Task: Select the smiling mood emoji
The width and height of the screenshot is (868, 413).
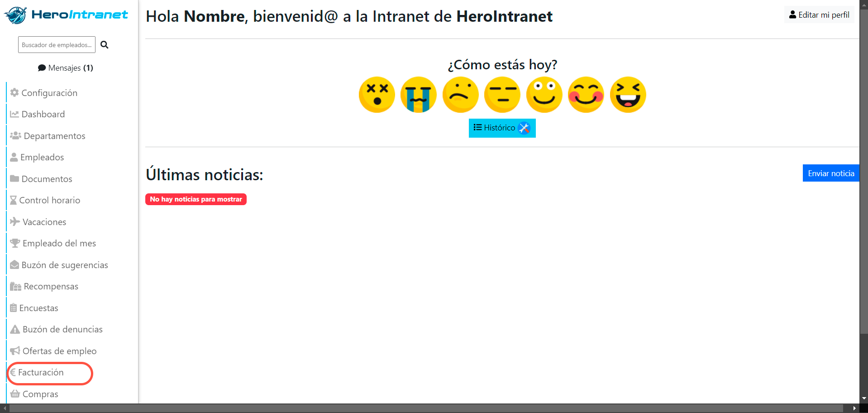Action: pos(544,95)
